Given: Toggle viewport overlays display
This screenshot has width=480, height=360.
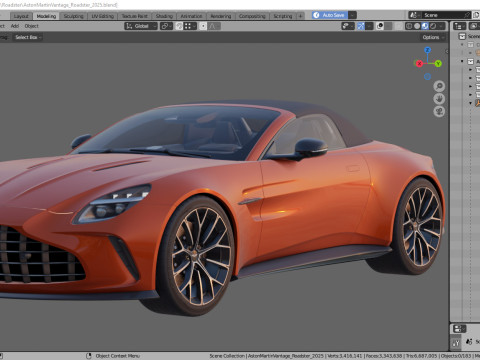Looking at the screenshot, I should (x=380, y=26).
